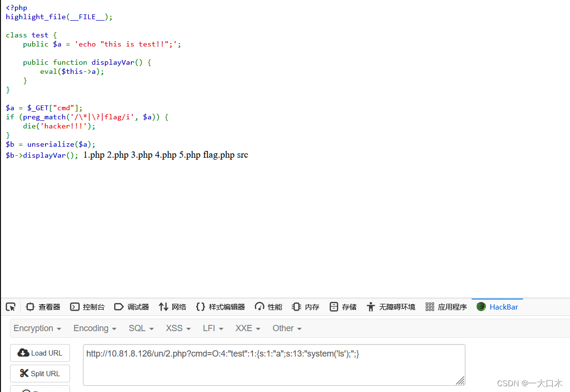570x392 pixels.
Task: Click the $b = unserialize($a); line
Action: (x=50, y=144)
